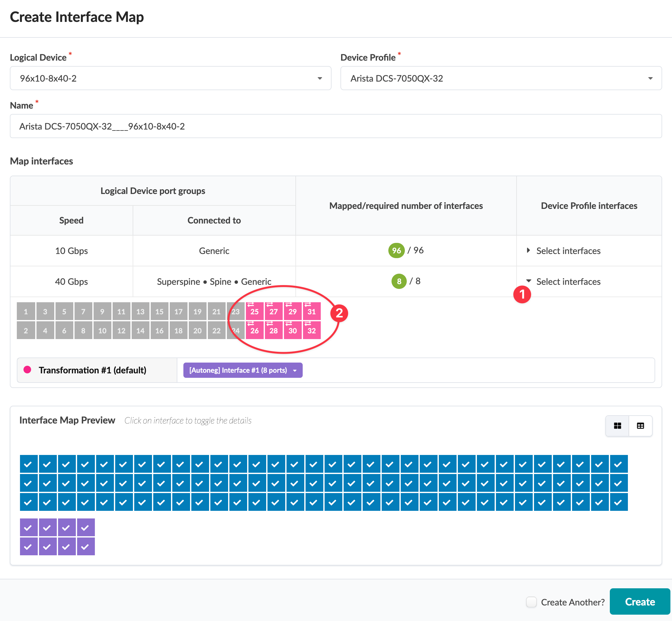The image size is (672, 621).
Task: Select pink port 25 tile
Action: pyautogui.click(x=254, y=311)
